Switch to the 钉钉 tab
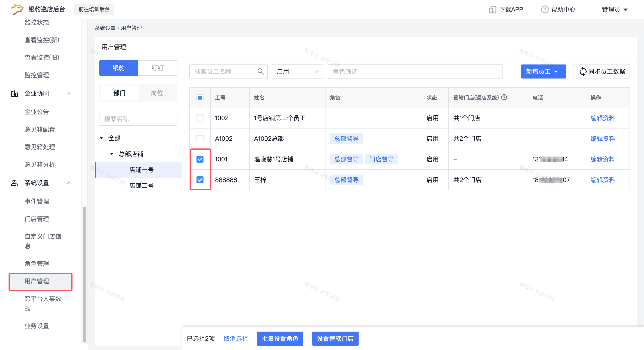The image size is (644, 350). [x=157, y=68]
